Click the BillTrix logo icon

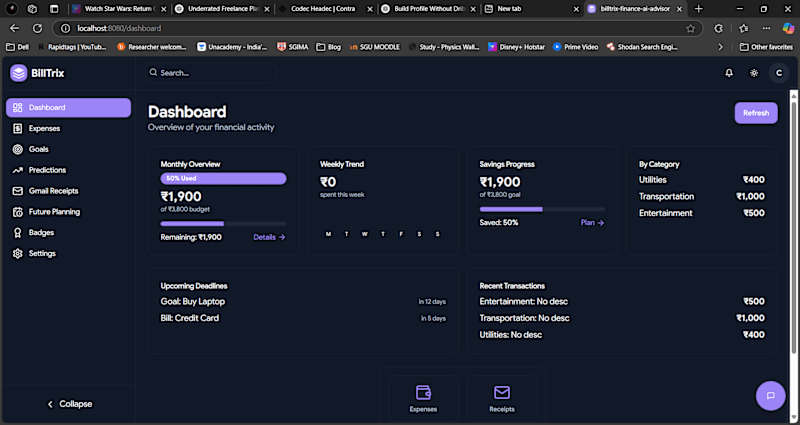pos(18,73)
